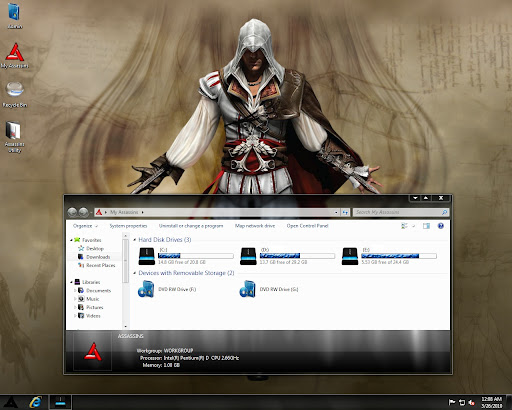This screenshot has width=512, height=410.
Task: Click the C: drive usage bar
Action: click(196, 256)
